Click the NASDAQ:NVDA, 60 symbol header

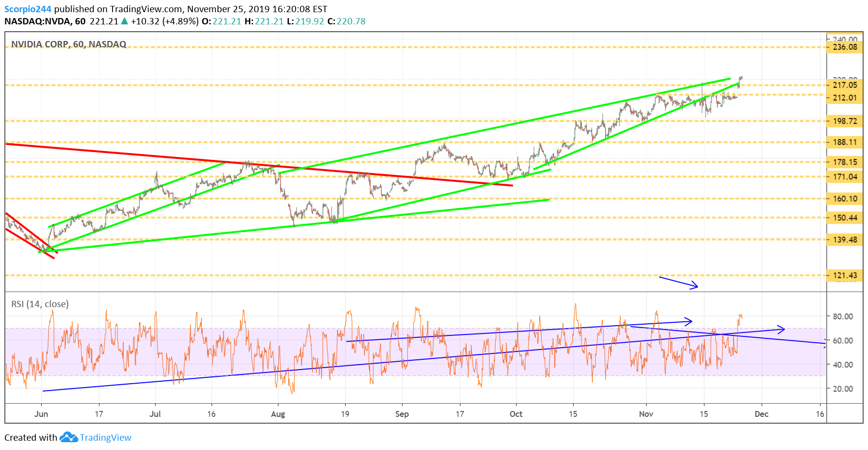pos(45,21)
